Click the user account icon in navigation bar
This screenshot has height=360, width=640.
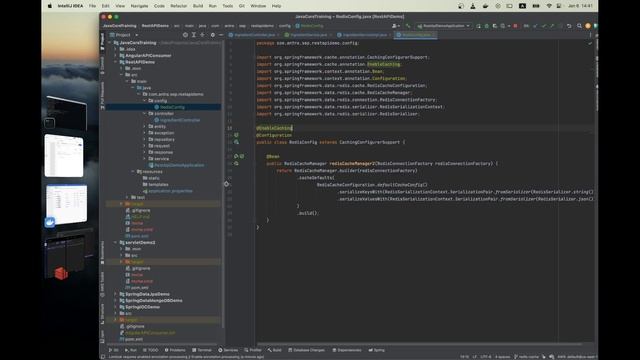pyautogui.click(x=395, y=26)
